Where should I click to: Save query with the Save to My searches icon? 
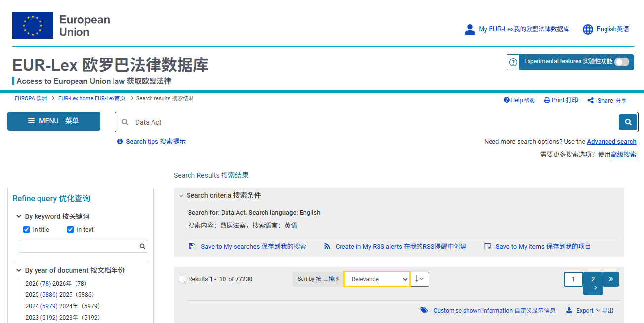pos(192,246)
